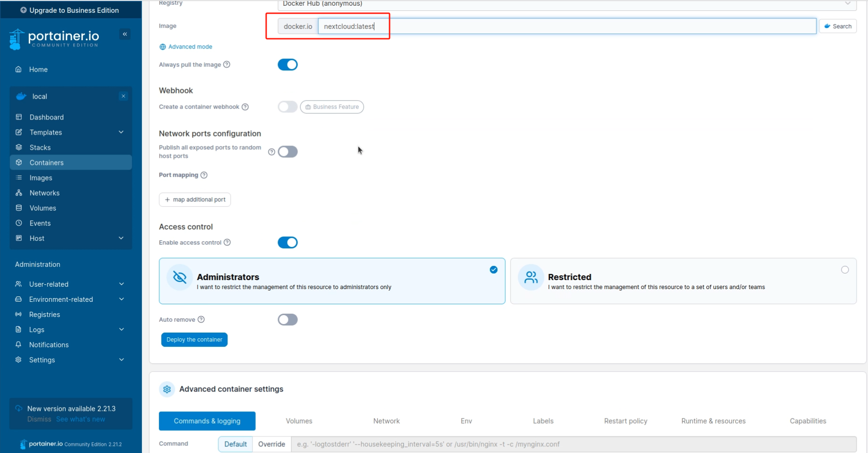Select Default command mode
This screenshot has width=868, height=453.
coord(235,444)
